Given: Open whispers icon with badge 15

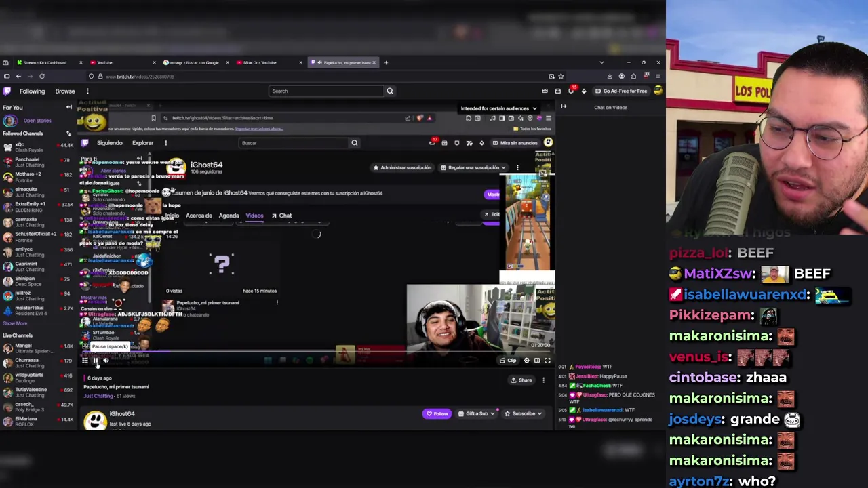Looking at the screenshot, I should pos(571,91).
